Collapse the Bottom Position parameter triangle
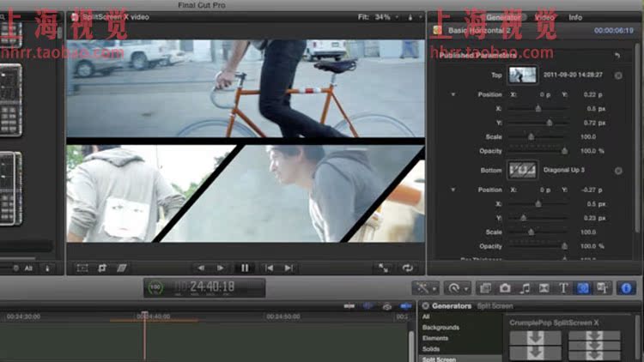644x362 pixels. [453, 190]
